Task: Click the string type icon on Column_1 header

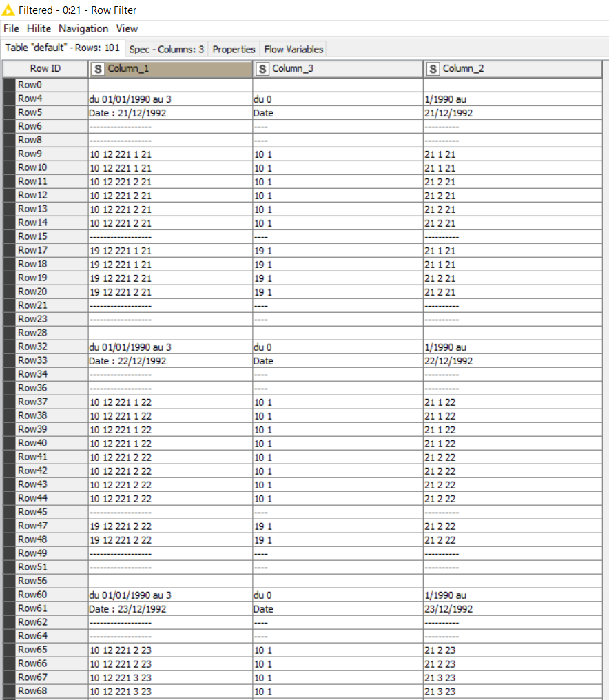Action: (99, 69)
